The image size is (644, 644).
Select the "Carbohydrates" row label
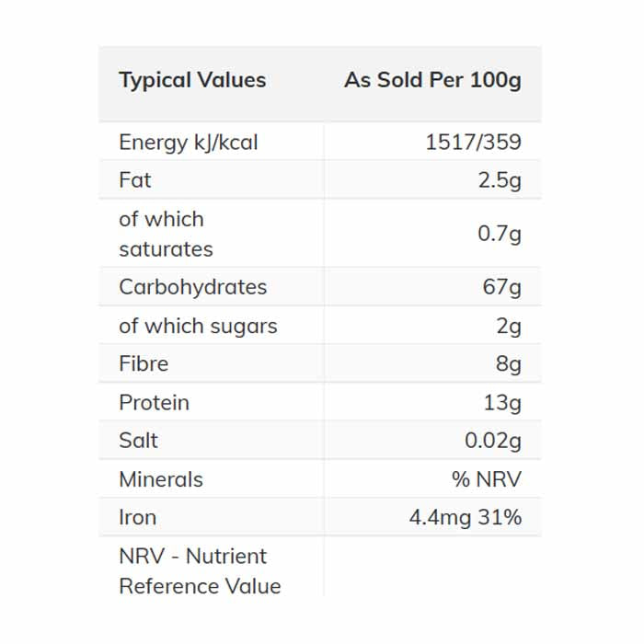(x=192, y=287)
